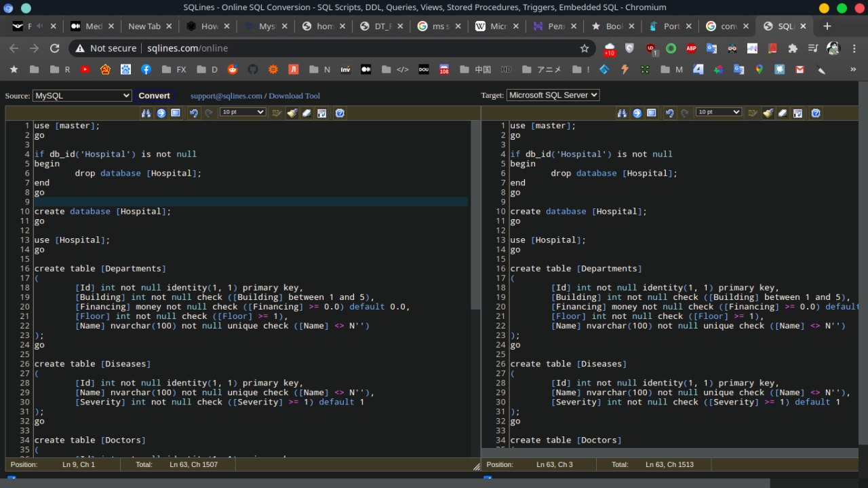Screen dimensions: 868x488
Task: Open the Target dropdown (Microsoft SQL Server)
Action: 553,95
